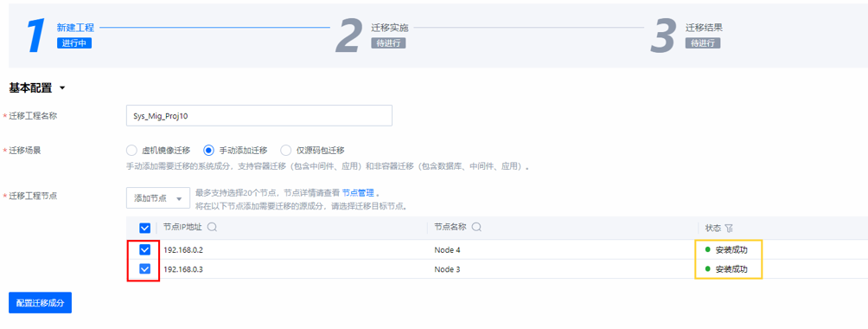Uncheck the 192.168.0.2 node checkbox
Image resolution: width=868 pixels, height=329 pixels.
tap(145, 249)
